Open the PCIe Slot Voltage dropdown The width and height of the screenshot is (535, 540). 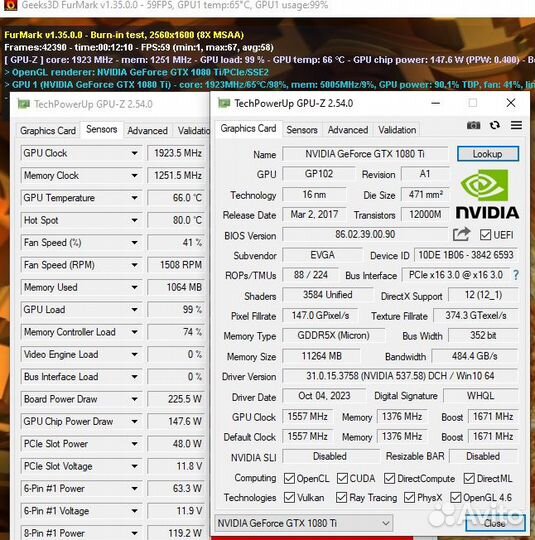point(135,466)
